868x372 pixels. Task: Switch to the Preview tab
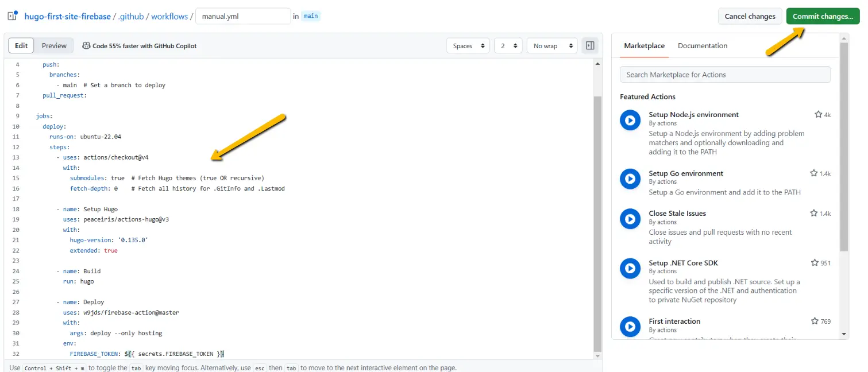[x=54, y=45]
